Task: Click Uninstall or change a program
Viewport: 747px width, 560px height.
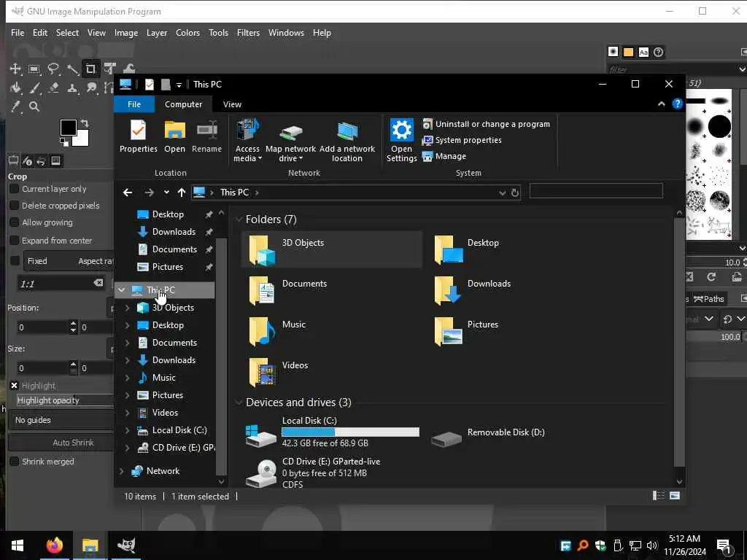Action: click(486, 124)
